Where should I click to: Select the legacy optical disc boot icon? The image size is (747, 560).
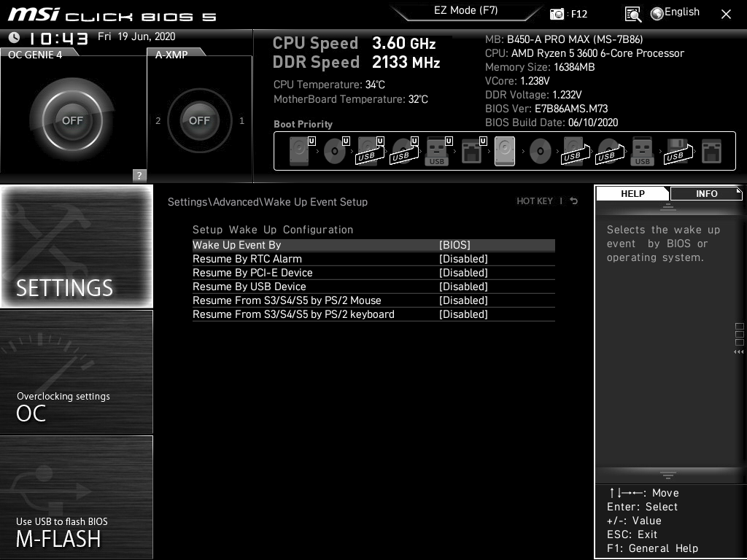pyautogui.click(x=541, y=151)
